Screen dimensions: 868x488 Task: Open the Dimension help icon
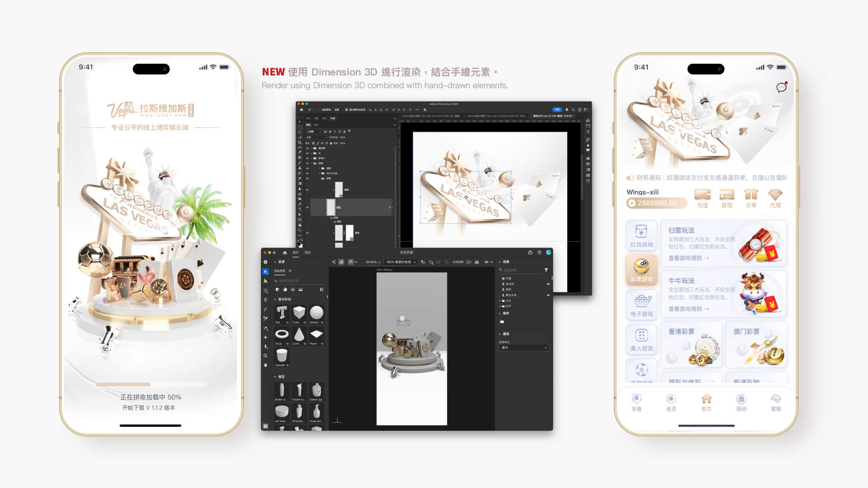click(x=539, y=252)
